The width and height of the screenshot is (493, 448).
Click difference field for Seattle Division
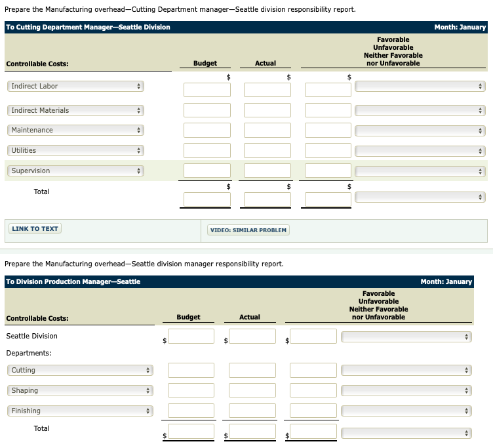(x=313, y=336)
